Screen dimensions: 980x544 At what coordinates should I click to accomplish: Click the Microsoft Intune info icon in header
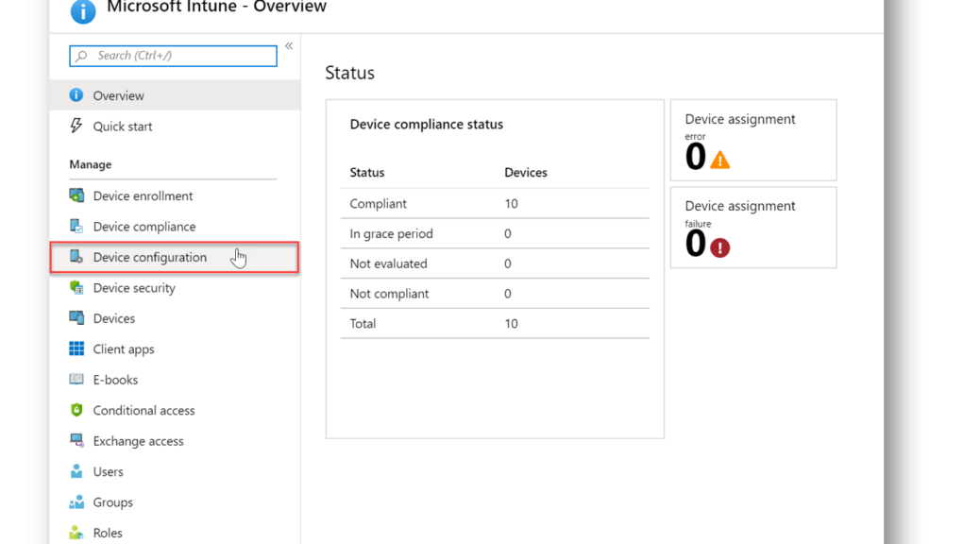(x=83, y=10)
